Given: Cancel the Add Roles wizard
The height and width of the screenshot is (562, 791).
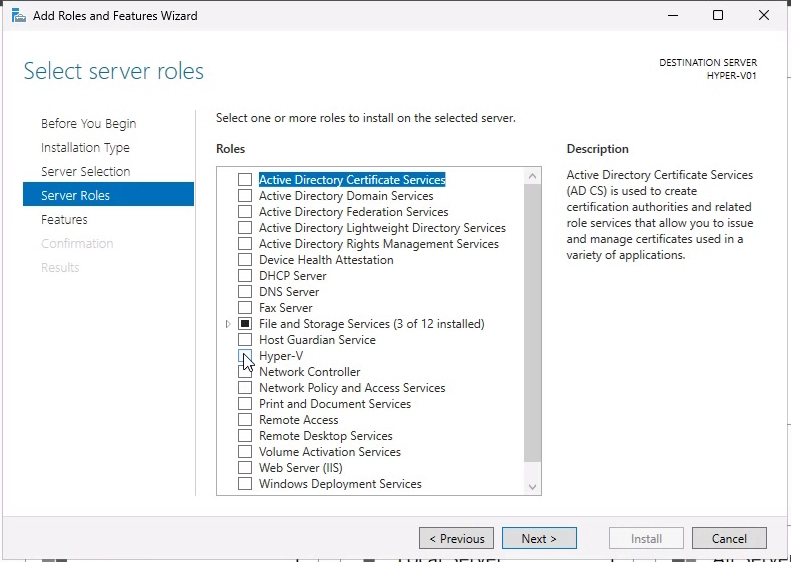Looking at the screenshot, I should coord(729,538).
